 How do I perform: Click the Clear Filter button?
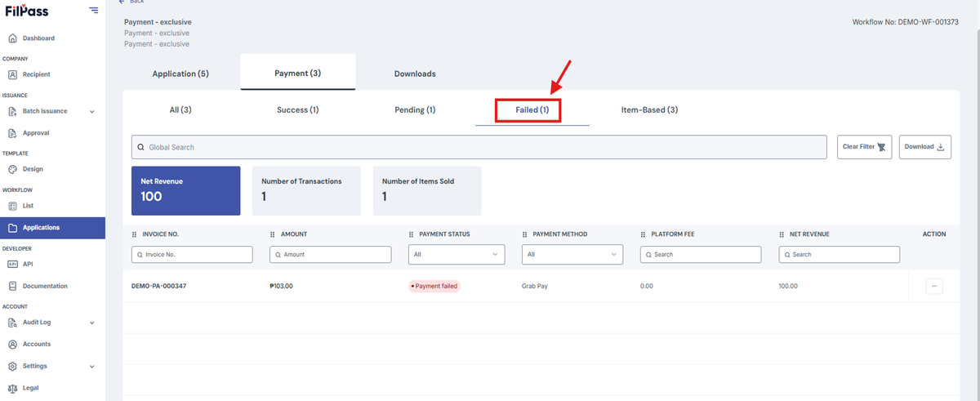(x=864, y=147)
